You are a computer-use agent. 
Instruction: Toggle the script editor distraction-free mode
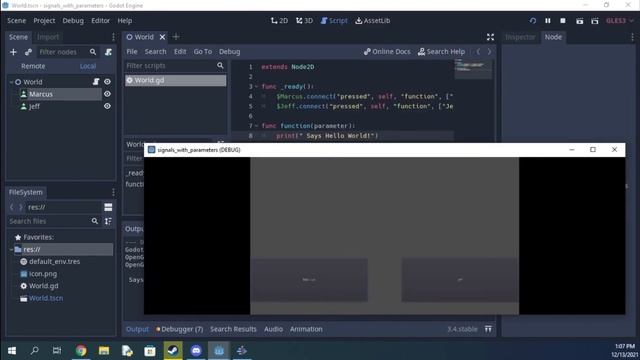(490, 37)
